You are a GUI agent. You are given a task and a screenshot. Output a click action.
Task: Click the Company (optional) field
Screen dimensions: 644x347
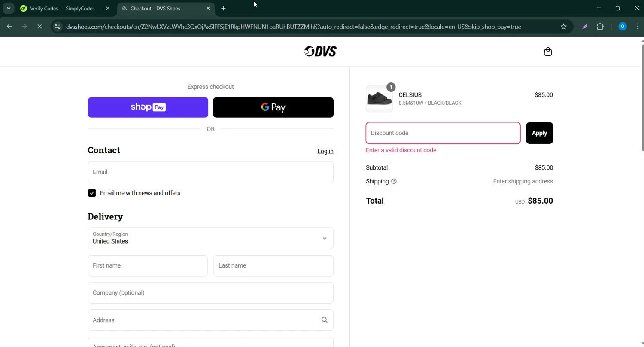coord(211,293)
